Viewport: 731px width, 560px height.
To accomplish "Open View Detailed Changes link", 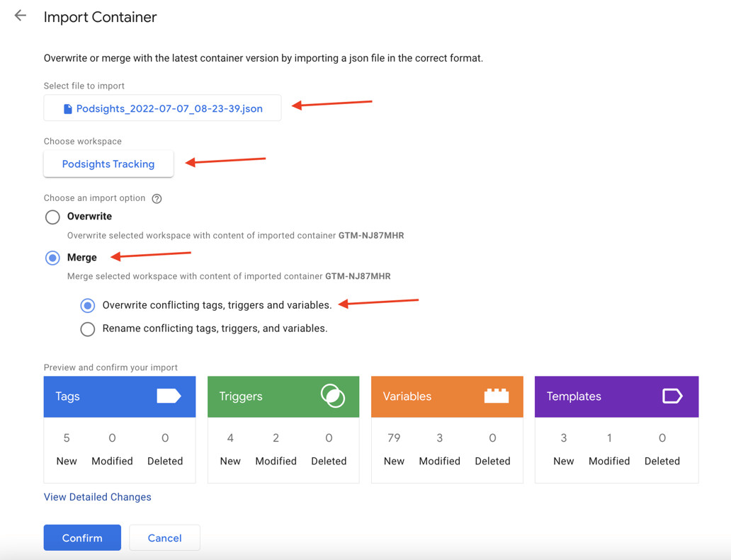I will pyautogui.click(x=98, y=497).
